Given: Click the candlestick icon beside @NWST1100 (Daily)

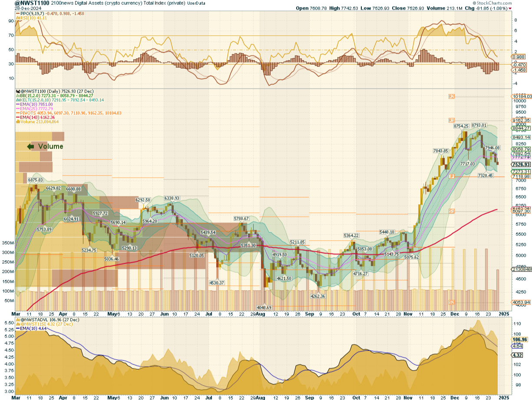Looking at the screenshot, I should click(17, 92).
